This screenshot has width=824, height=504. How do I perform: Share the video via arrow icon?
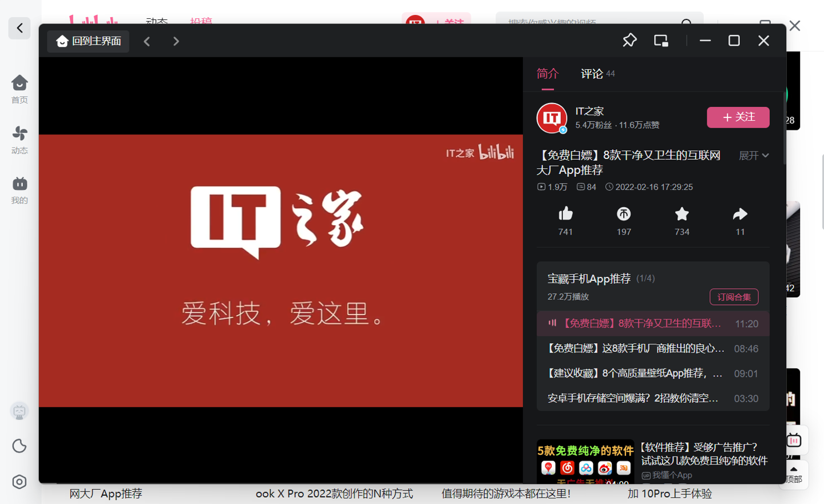pos(740,214)
